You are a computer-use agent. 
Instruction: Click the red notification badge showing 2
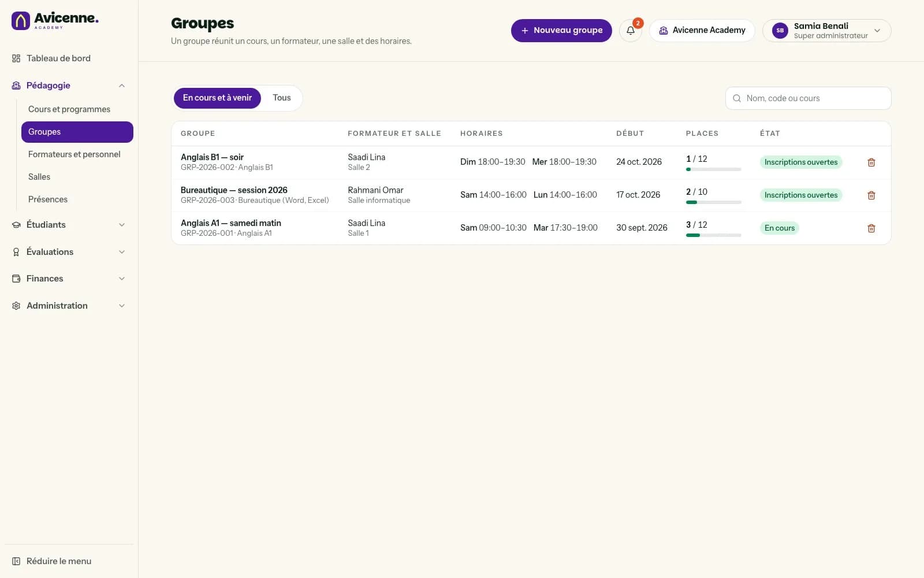click(638, 23)
